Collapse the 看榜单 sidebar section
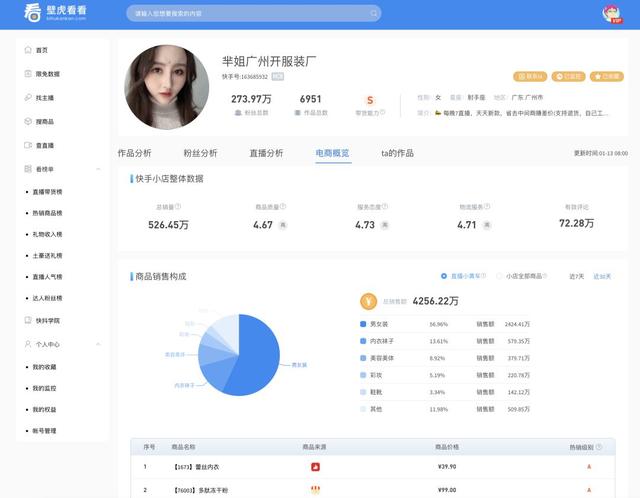 [x=98, y=169]
